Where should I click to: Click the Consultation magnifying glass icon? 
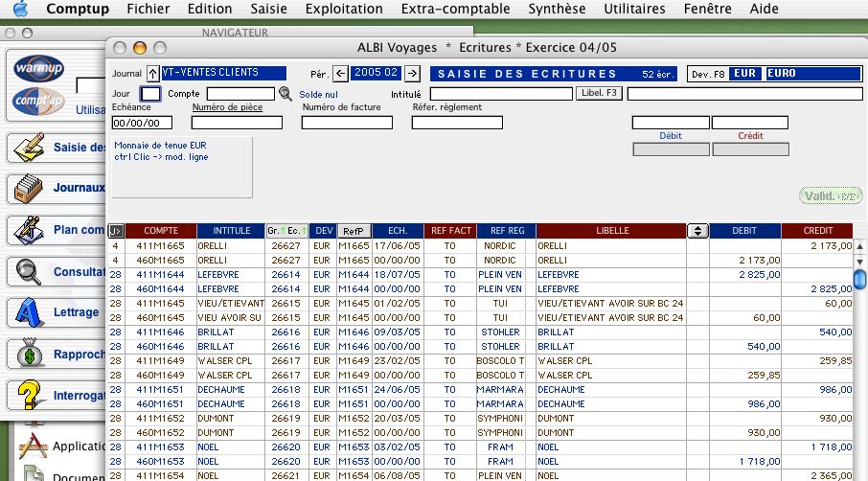tap(30, 271)
